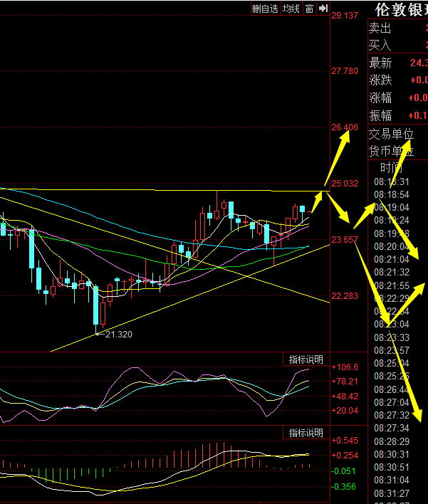Image resolution: width=428 pixels, height=504 pixels.
Task: Select the 08:30:31 tick time entry
Action: click(392, 455)
